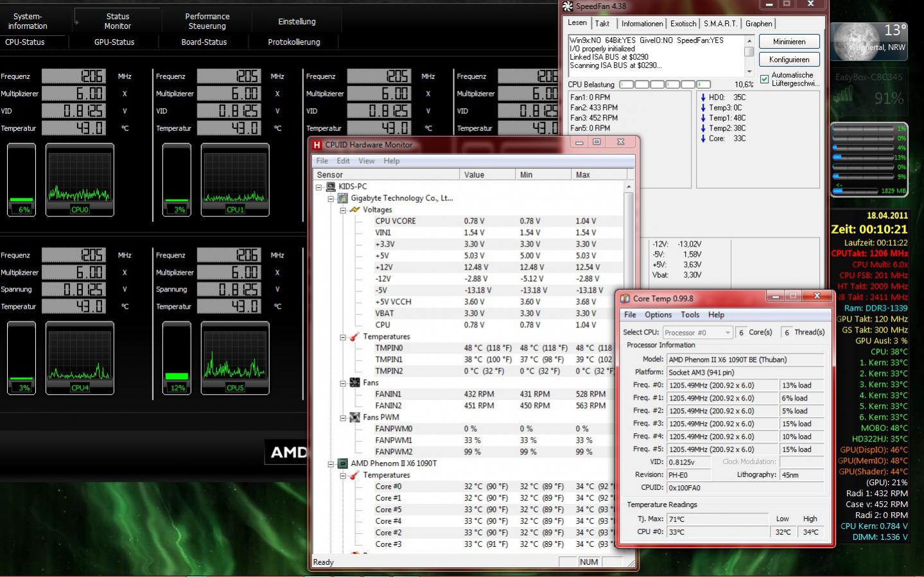The width and height of the screenshot is (924, 577).
Task: Switch to the Graphen tab in SpeedFan
Action: click(759, 24)
